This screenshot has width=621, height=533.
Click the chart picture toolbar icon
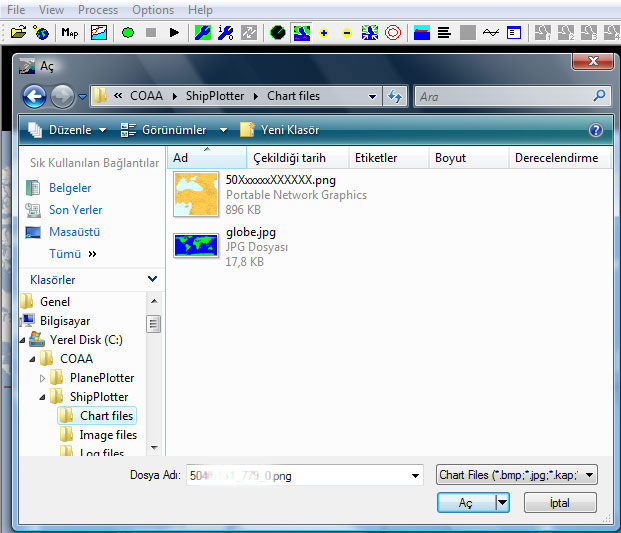tap(99, 32)
